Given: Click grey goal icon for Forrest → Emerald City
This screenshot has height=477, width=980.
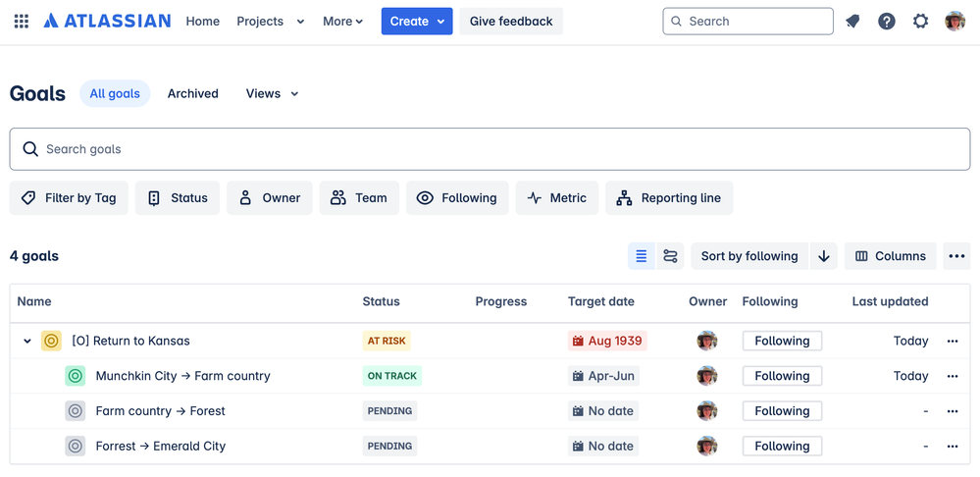Looking at the screenshot, I should 75,446.
